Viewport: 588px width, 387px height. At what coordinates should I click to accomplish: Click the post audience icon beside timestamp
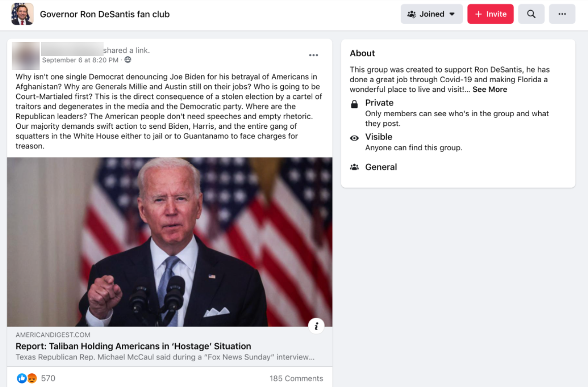point(128,60)
